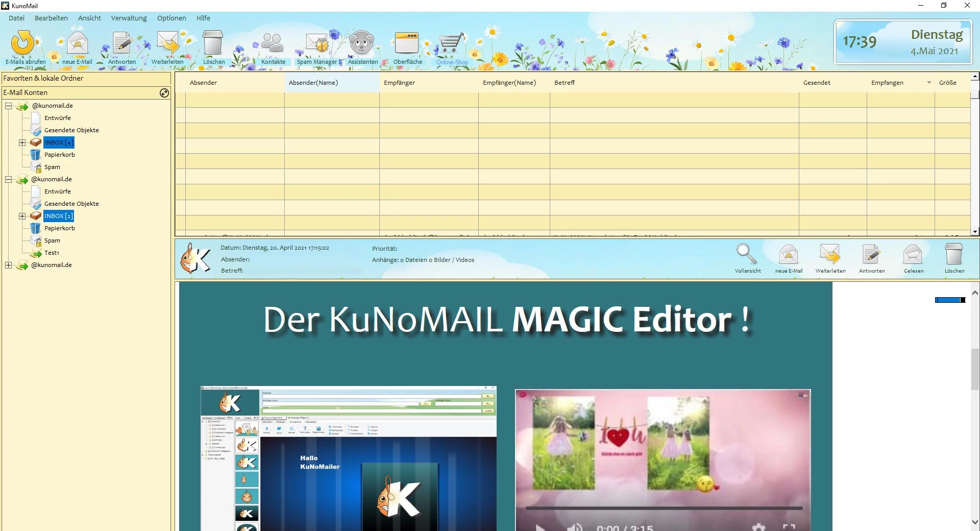Screen dimensions: 980x531
Task: Open Gesendete Objekte under the first account
Action: point(71,130)
